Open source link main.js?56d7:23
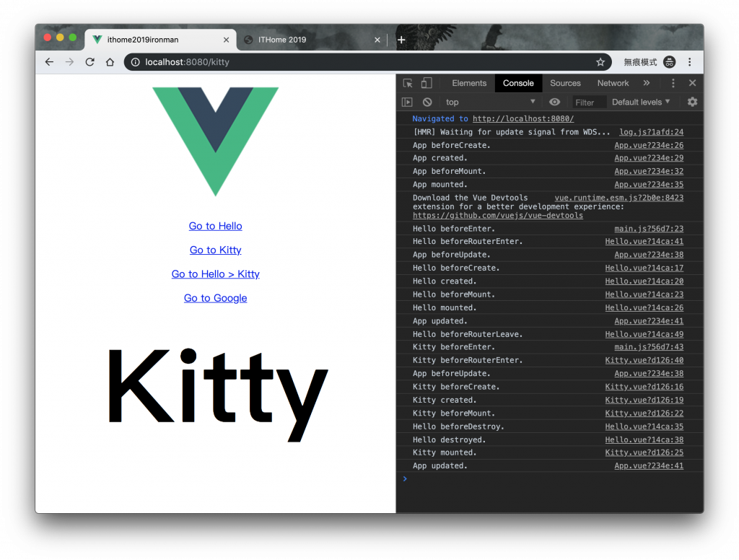 click(x=649, y=229)
